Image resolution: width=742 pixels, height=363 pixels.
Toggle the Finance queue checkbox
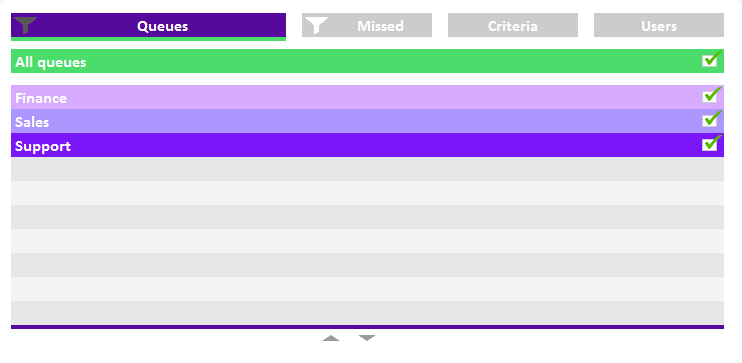(710, 96)
